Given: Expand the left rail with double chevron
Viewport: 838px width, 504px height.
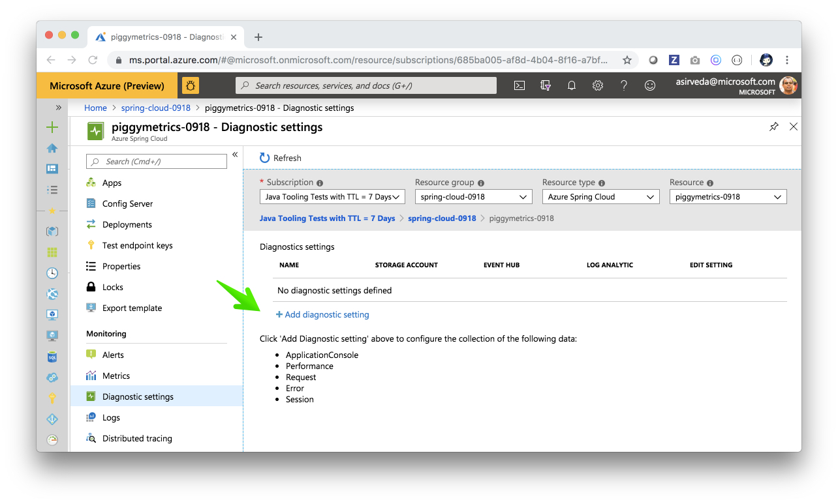Looking at the screenshot, I should pyautogui.click(x=58, y=108).
